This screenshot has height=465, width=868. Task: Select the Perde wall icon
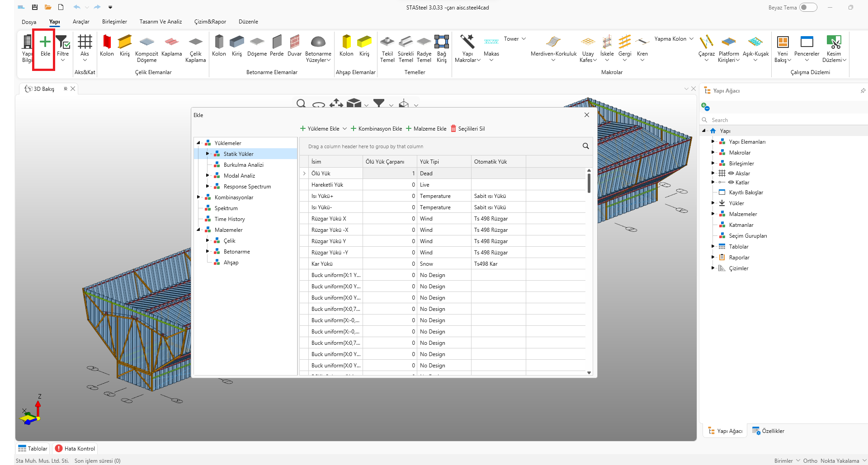click(x=277, y=42)
